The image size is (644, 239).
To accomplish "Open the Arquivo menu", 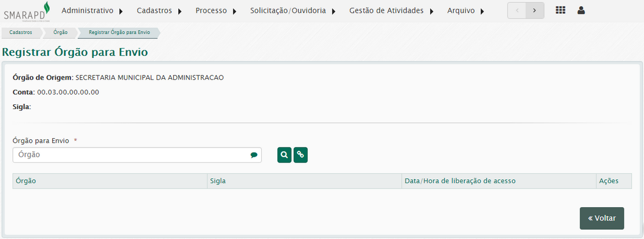I will (466, 10).
